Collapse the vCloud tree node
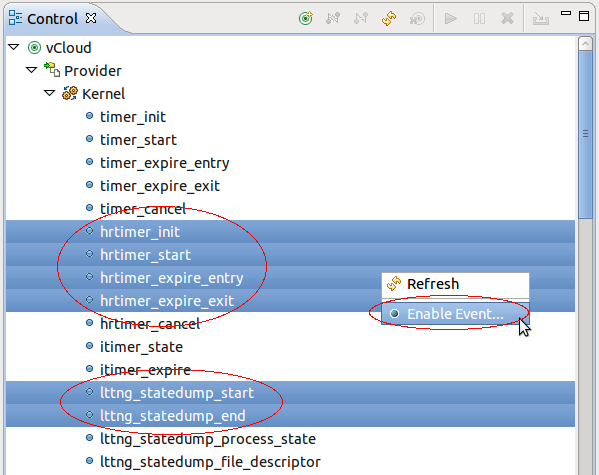This screenshot has width=599, height=475. tap(14, 47)
